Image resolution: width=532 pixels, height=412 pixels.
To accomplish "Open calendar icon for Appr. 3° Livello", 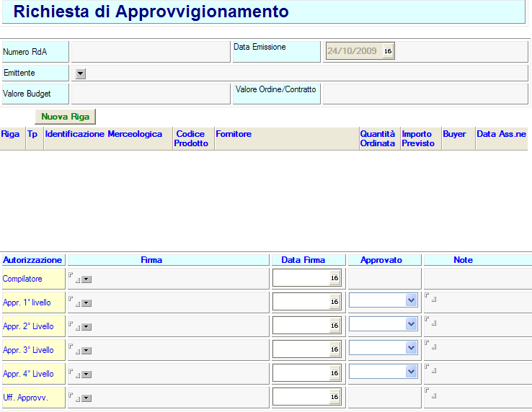I will [x=334, y=349].
